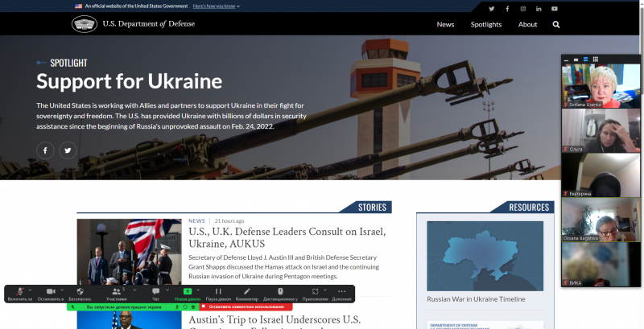Image resolution: width=644 pixels, height=329 pixels.
Task: Select ВИКА's video thumbnail
Action: pos(601,264)
